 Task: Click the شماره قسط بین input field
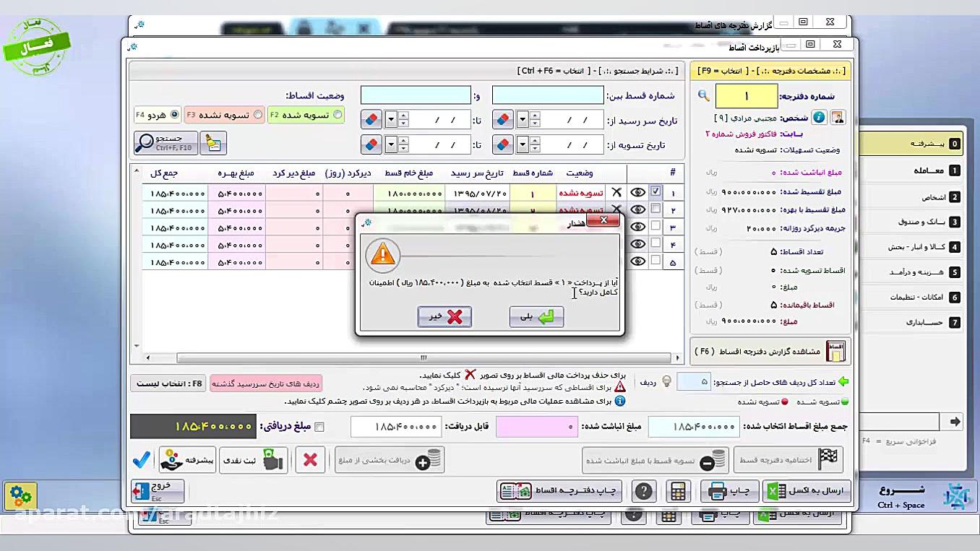[x=548, y=95]
